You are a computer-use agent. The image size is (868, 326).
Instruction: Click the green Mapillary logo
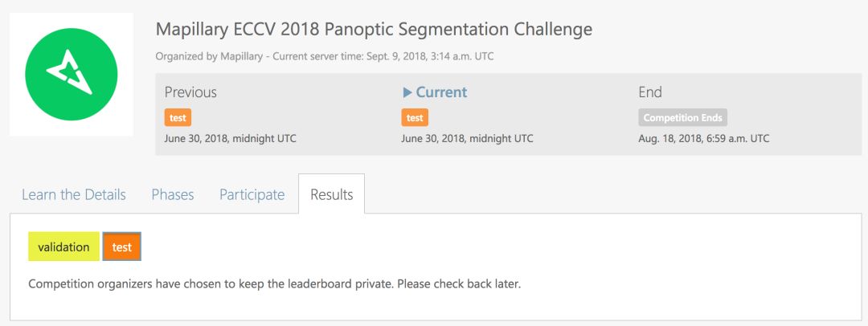pos(72,74)
